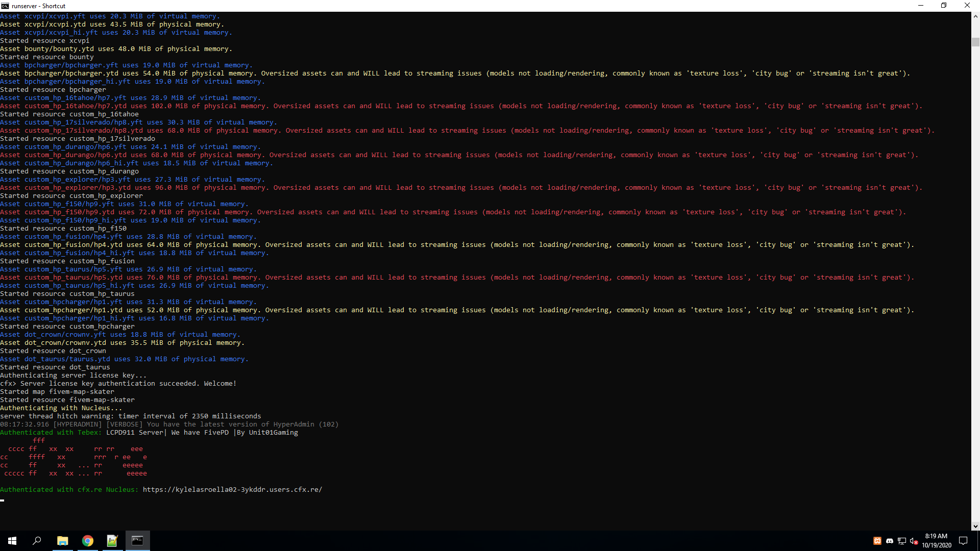Click the XAMPP tray icon

pyautogui.click(x=877, y=541)
